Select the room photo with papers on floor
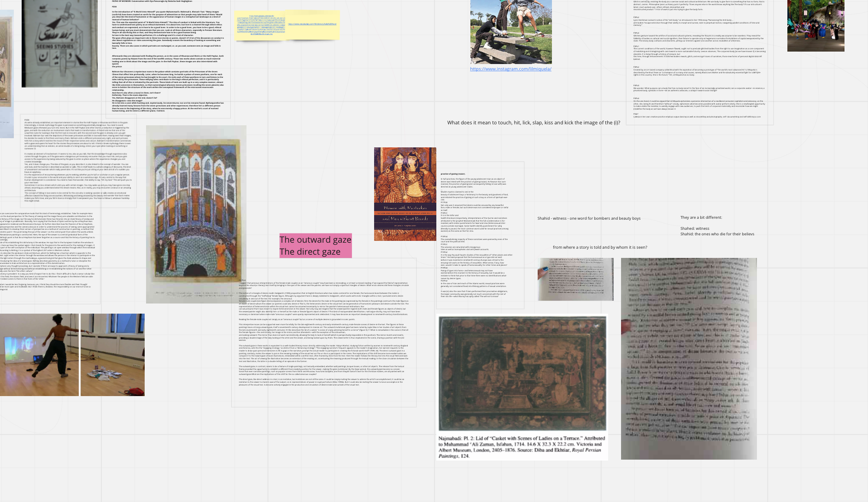 [112, 355]
